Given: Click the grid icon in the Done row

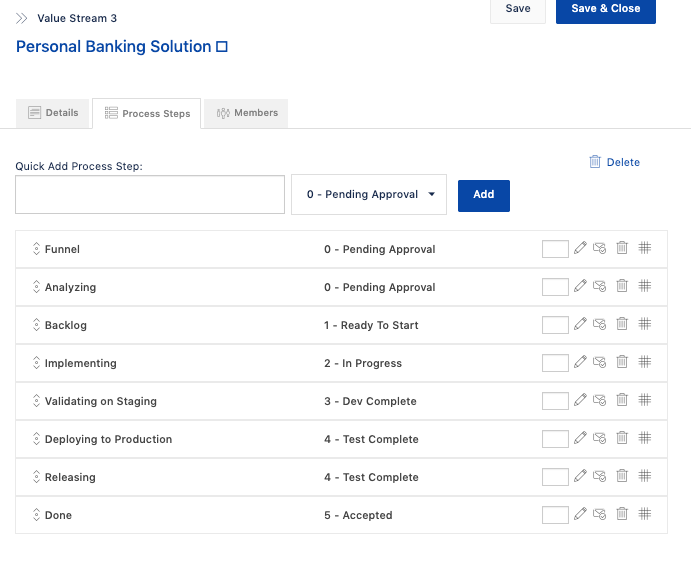Looking at the screenshot, I should [x=645, y=514].
